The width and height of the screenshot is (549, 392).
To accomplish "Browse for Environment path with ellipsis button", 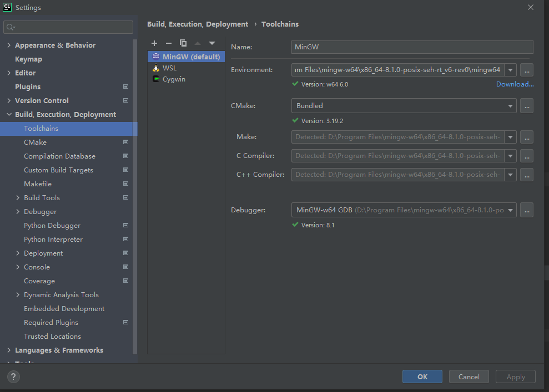I will (527, 70).
